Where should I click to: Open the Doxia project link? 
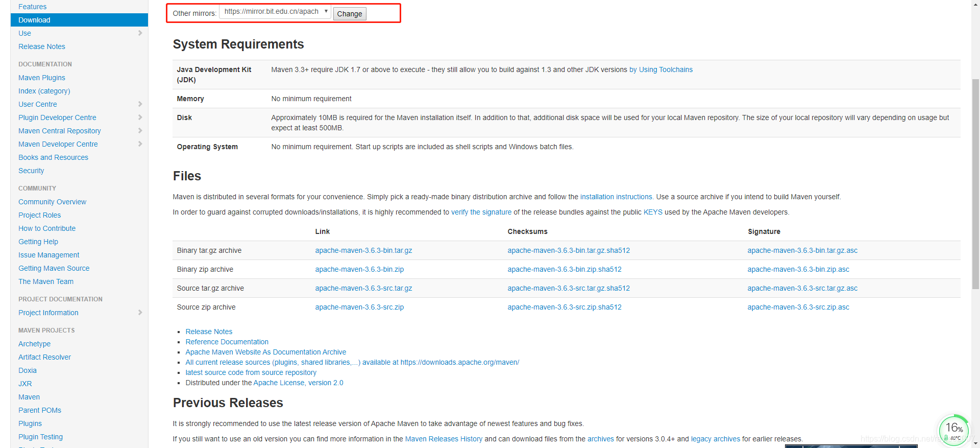click(28, 370)
